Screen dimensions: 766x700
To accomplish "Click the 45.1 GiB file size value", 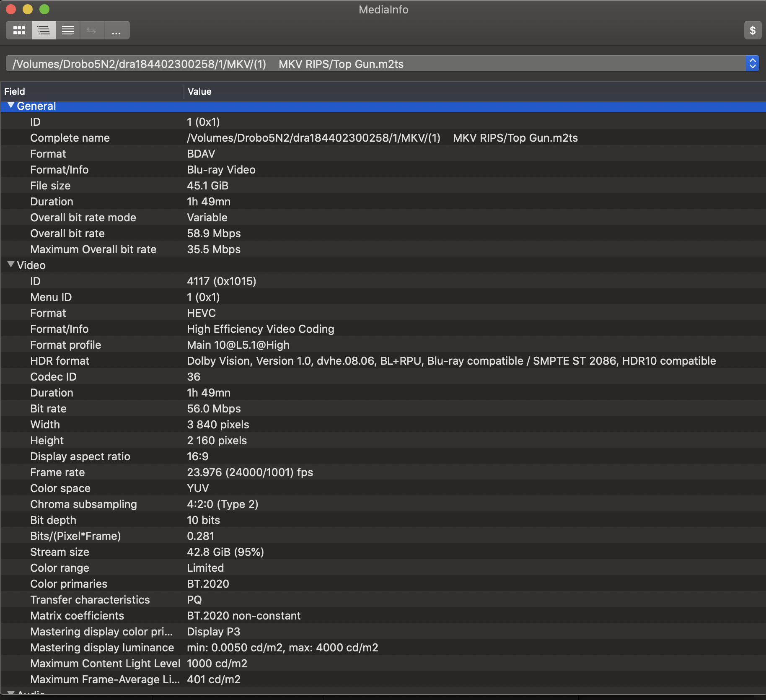I will pos(208,186).
